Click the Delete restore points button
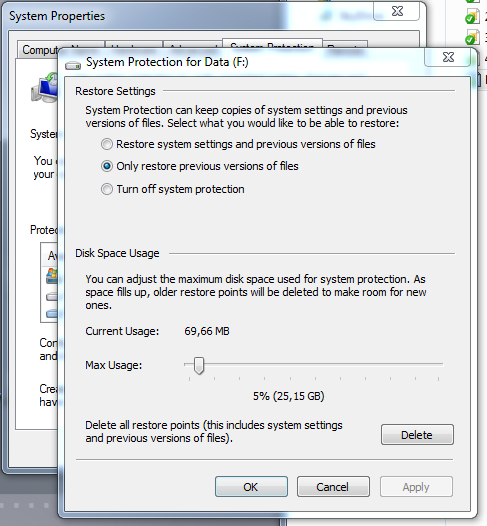 pyautogui.click(x=417, y=435)
